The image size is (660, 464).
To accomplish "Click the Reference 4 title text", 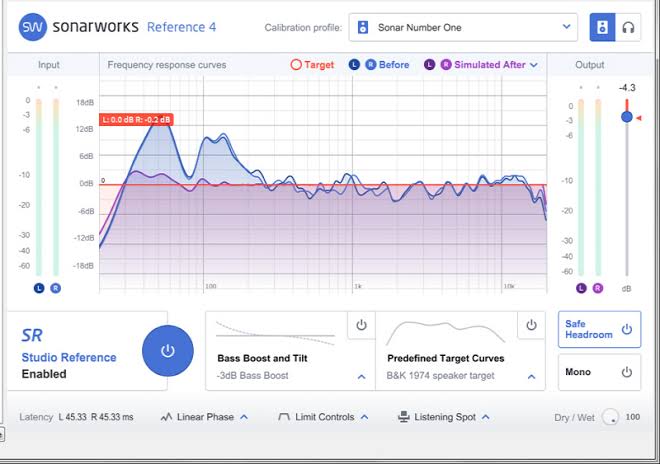I will coord(181,27).
